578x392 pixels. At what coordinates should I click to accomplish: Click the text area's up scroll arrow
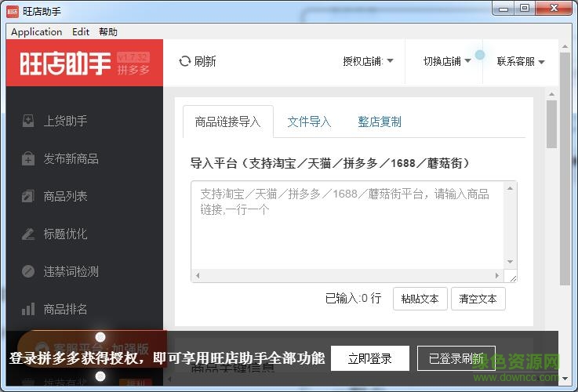click(511, 188)
